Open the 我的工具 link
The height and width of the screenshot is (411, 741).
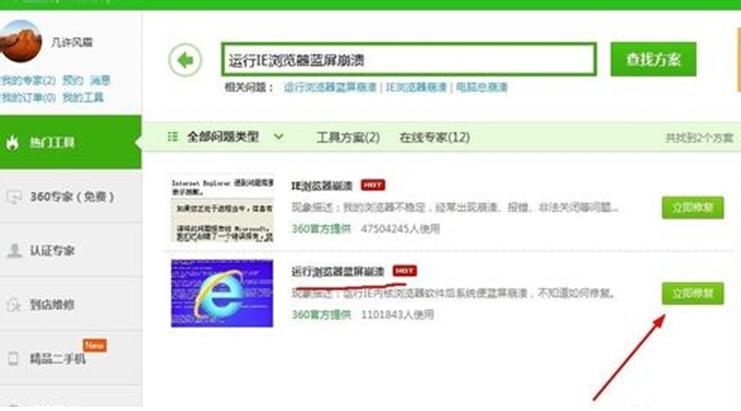83,97
